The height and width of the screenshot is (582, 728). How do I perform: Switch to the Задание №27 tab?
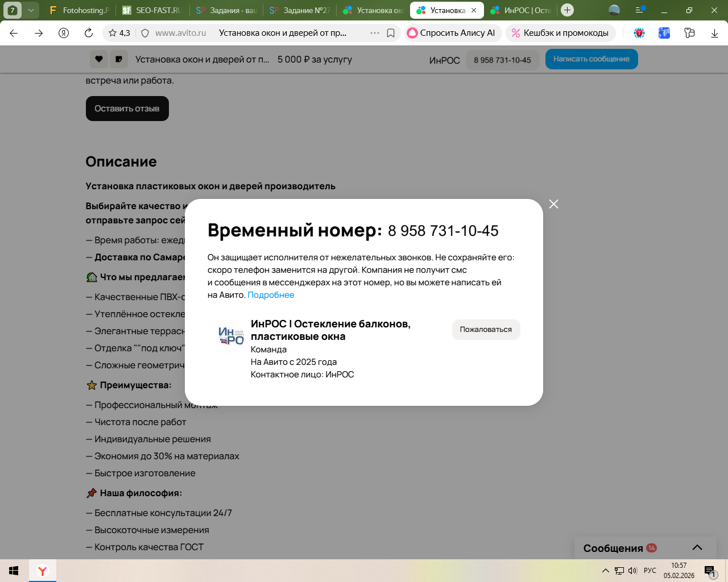tap(300, 10)
